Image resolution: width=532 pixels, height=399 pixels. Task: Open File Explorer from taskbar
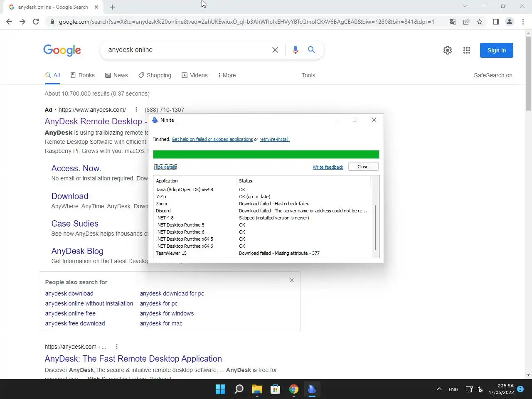[257, 389]
